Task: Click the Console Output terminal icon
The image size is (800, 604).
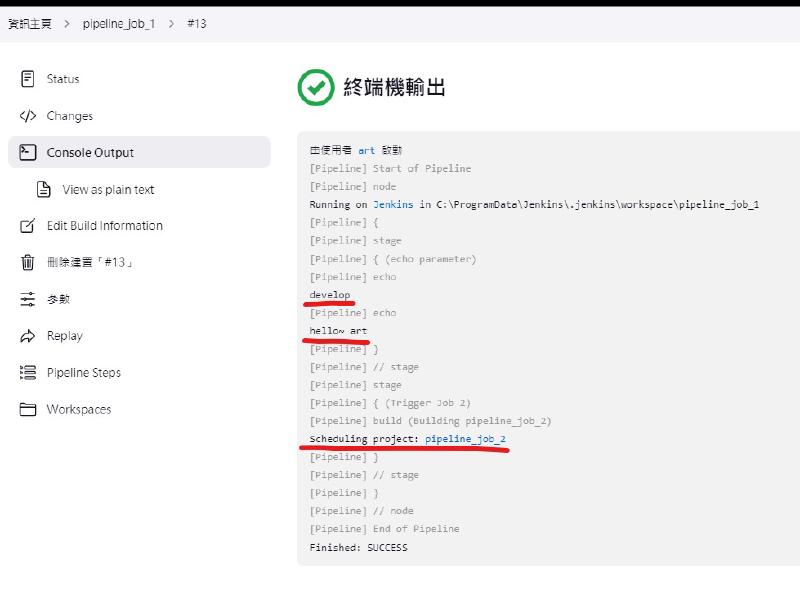Action: point(28,153)
